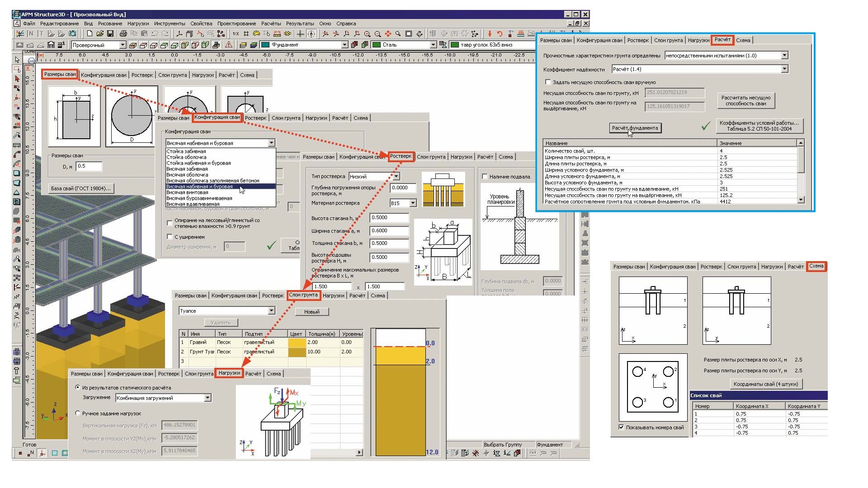Expand the 'Коэффициент надёжности' dropdown
The image size is (868, 488).
click(x=784, y=69)
